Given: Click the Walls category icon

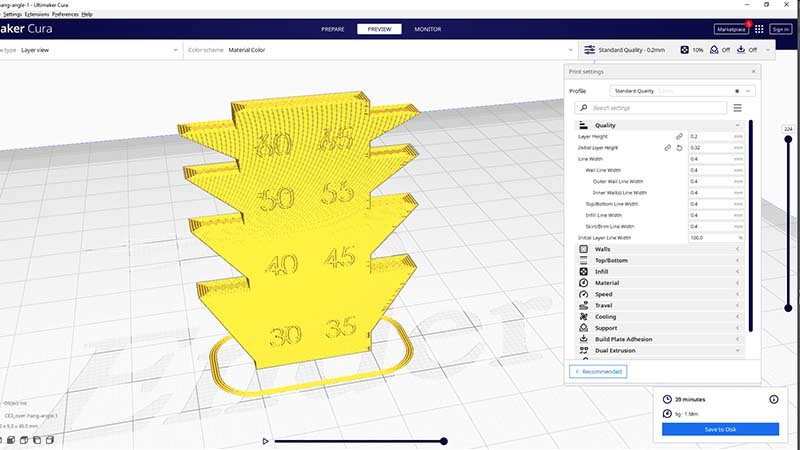Looking at the screenshot, I should (584, 249).
